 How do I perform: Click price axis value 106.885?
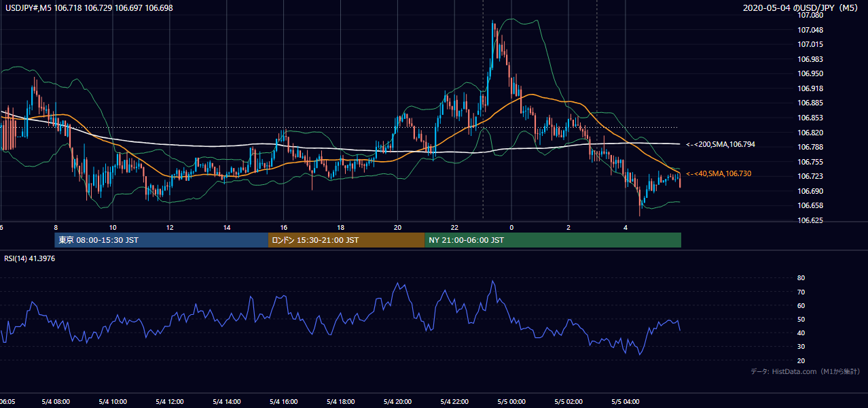click(810, 103)
